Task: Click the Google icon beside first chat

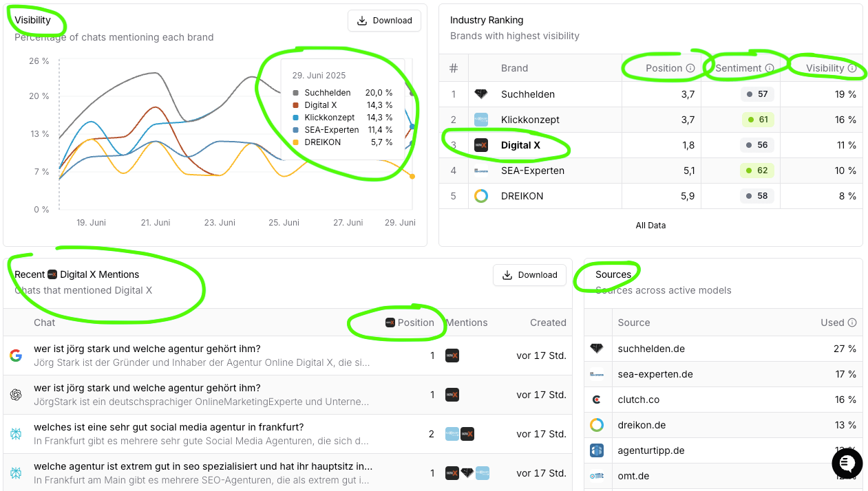Action: (16, 356)
